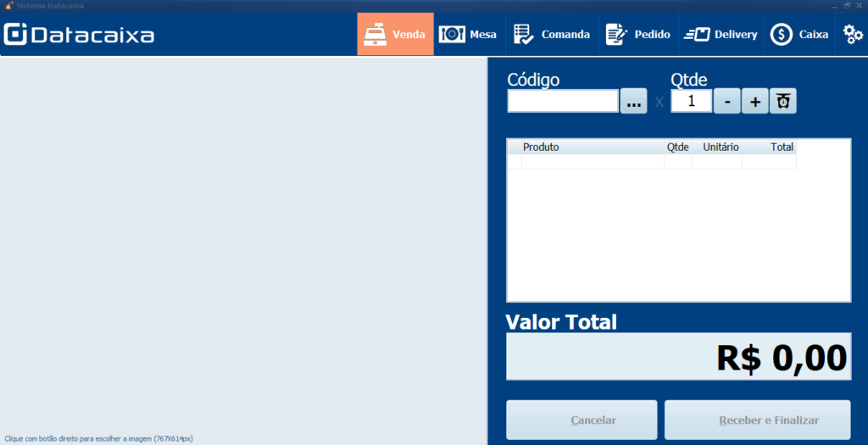The height and width of the screenshot is (445, 868).
Task: Click the Qtde quantity field
Action: (x=692, y=101)
